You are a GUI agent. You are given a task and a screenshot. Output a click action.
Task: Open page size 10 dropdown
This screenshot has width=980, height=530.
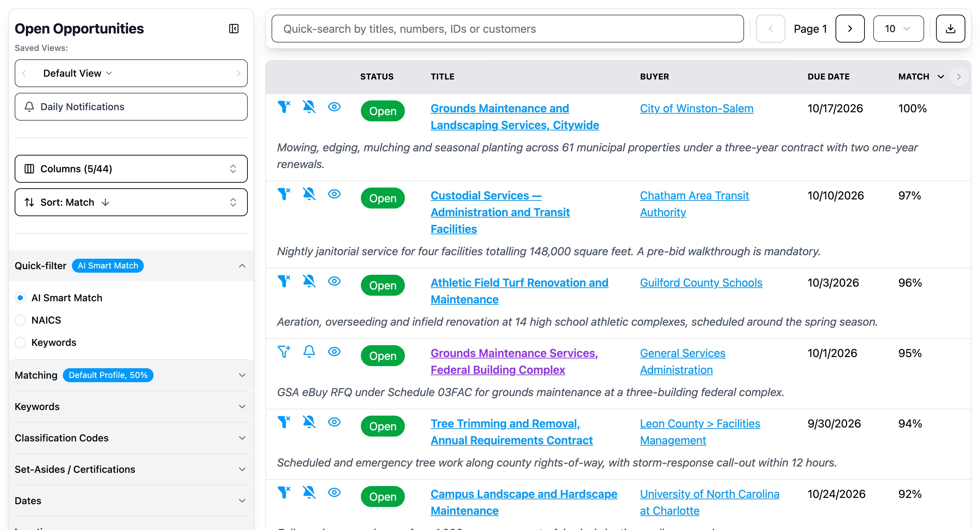(x=898, y=29)
